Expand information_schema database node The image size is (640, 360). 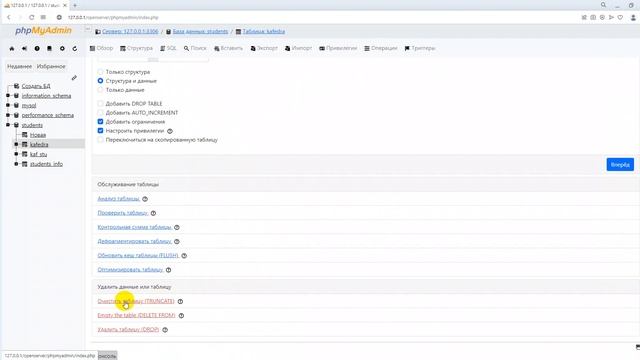coord(8,96)
